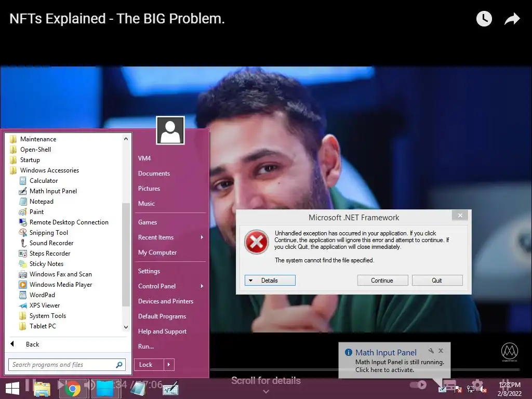Collapse the Windows Accessories folder
The image size is (532, 399).
pos(45,170)
